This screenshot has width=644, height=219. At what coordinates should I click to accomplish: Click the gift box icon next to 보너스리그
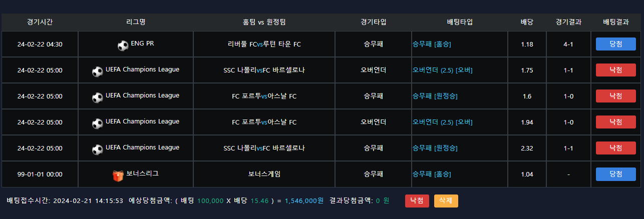point(118,175)
